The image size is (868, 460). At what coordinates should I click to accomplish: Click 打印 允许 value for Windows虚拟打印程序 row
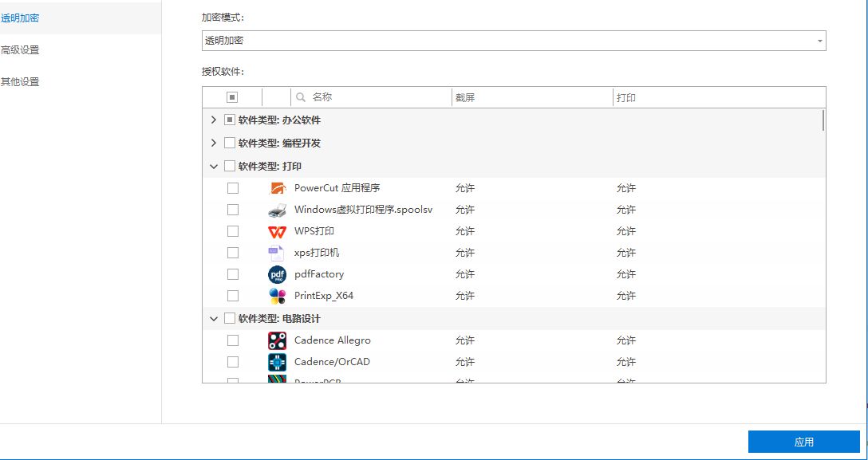coord(626,210)
